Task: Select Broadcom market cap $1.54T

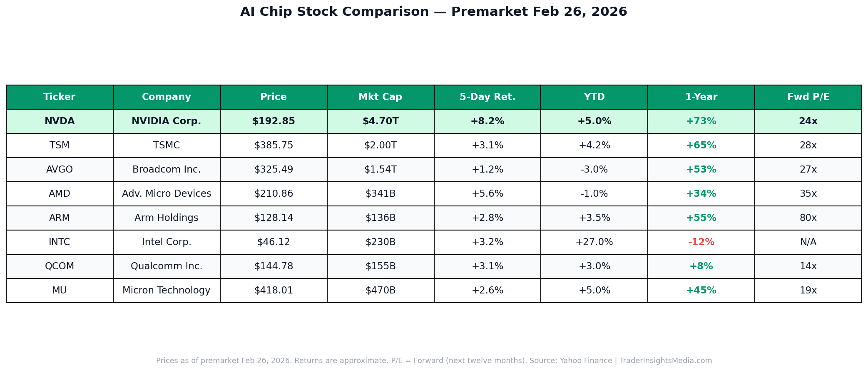Action: (381, 170)
